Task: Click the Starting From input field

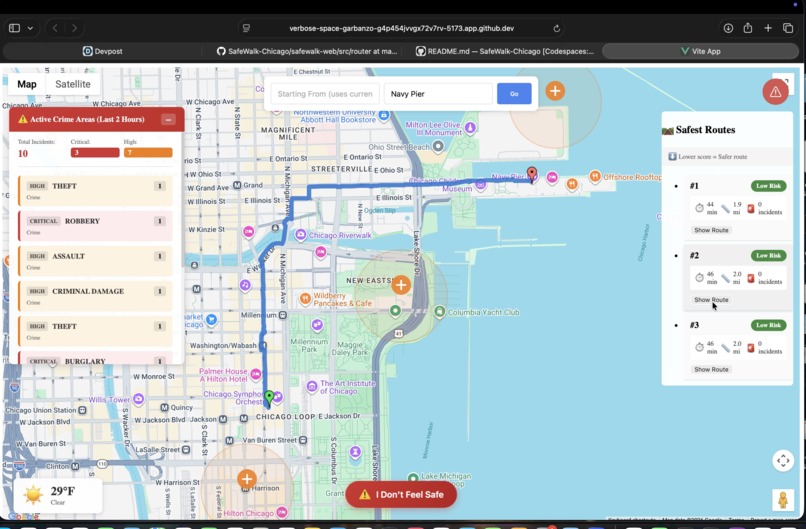Action: pos(325,94)
